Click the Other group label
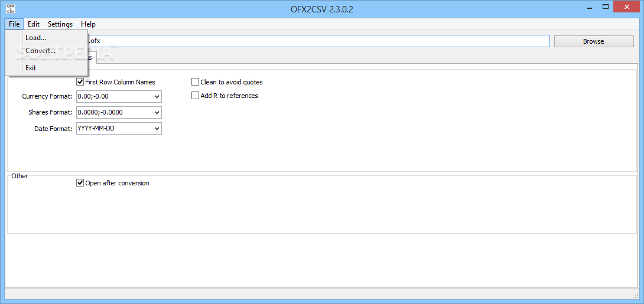 [19, 176]
